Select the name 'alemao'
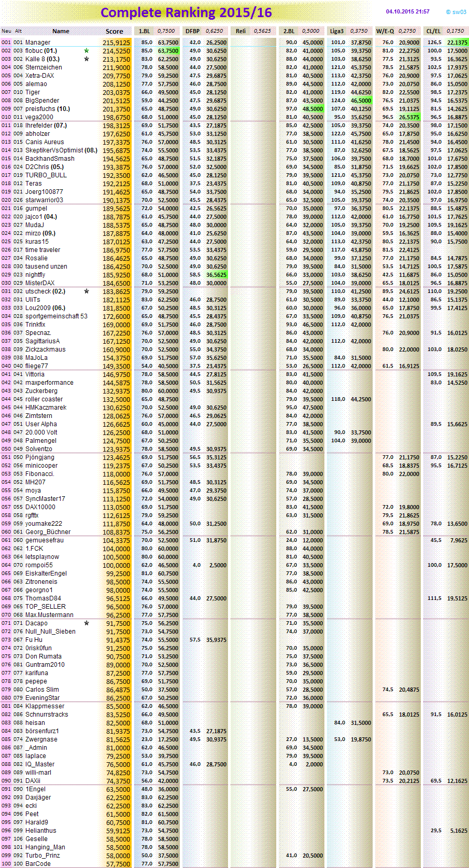 pyautogui.click(x=36, y=84)
